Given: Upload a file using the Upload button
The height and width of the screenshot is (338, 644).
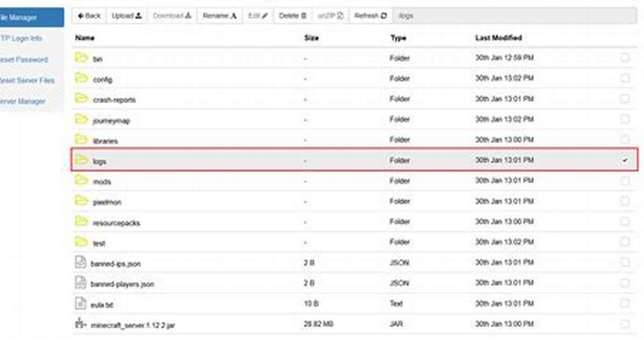Looking at the screenshot, I should coord(127,16).
